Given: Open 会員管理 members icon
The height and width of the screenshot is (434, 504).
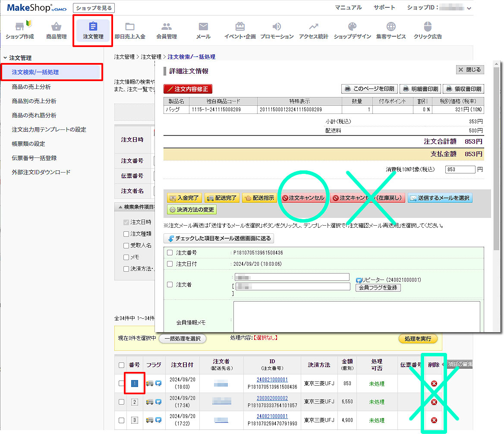Looking at the screenshot, I should coord(167,26).
